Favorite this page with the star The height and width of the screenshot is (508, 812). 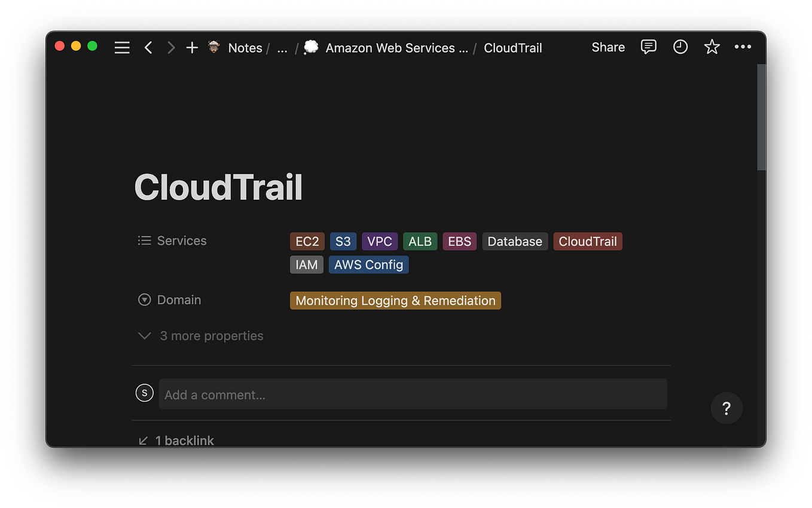pos(712,47)
